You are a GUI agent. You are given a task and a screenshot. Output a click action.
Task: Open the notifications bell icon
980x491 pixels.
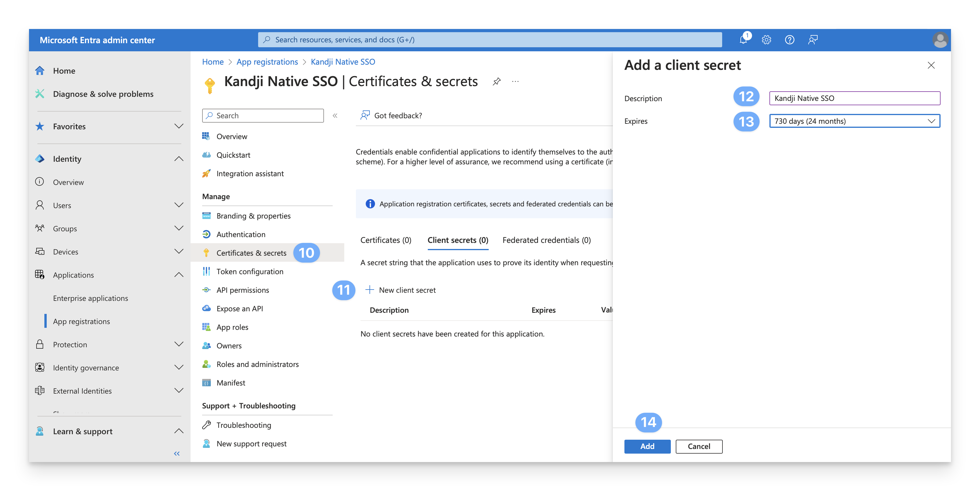[x=744, y=39]
